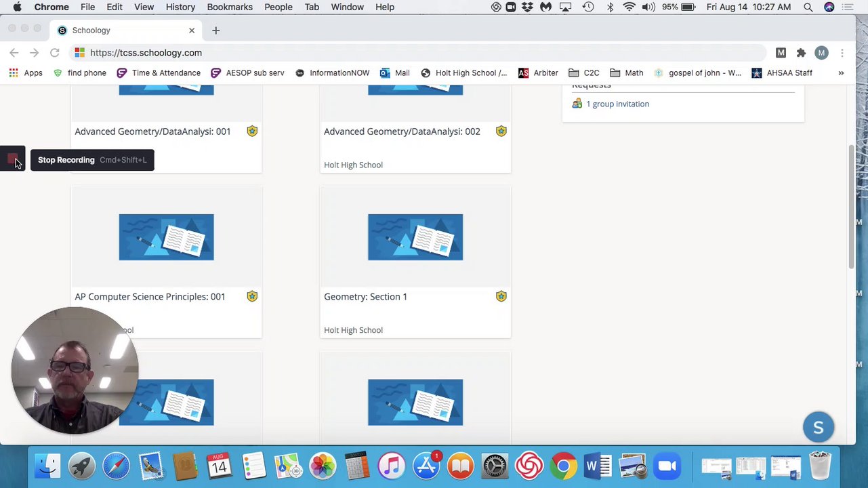Reload the page in Chrome
The width and height of the screenshot is (868, 488).
click(55, 52)
